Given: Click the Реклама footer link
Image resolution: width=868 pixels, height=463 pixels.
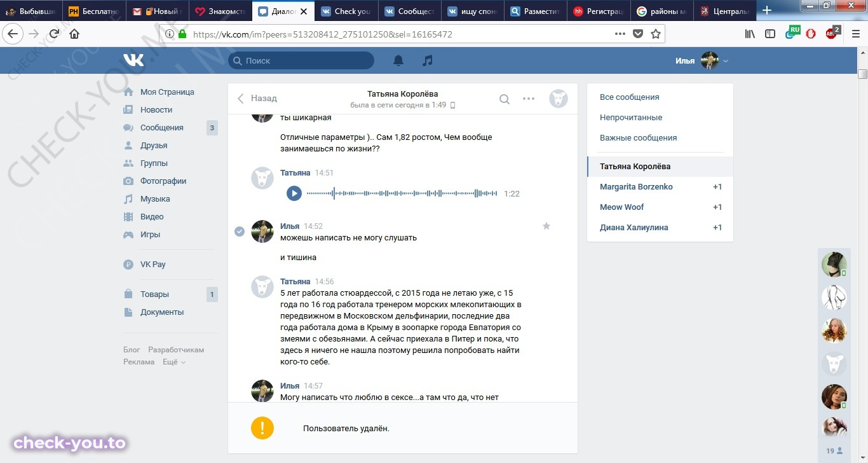Looking at the screenshot, I should coord(139,362).
